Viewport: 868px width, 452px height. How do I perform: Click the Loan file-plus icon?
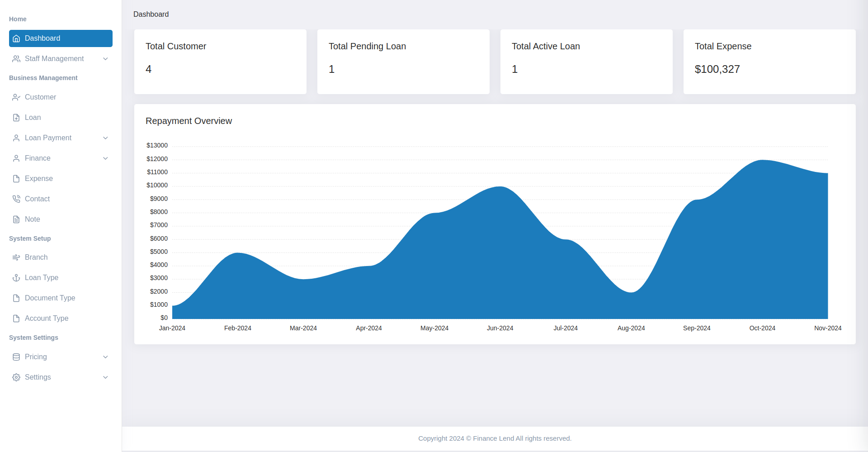pos(16,118)
